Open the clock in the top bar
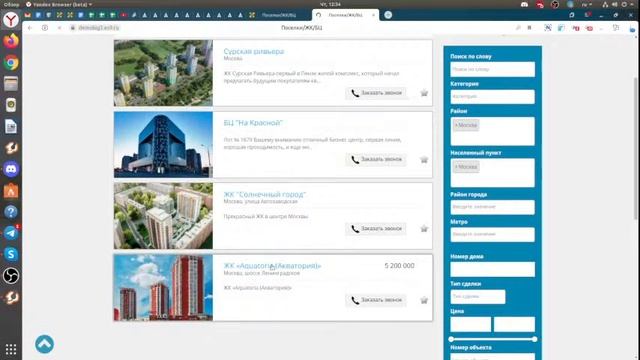 point(330,4)
